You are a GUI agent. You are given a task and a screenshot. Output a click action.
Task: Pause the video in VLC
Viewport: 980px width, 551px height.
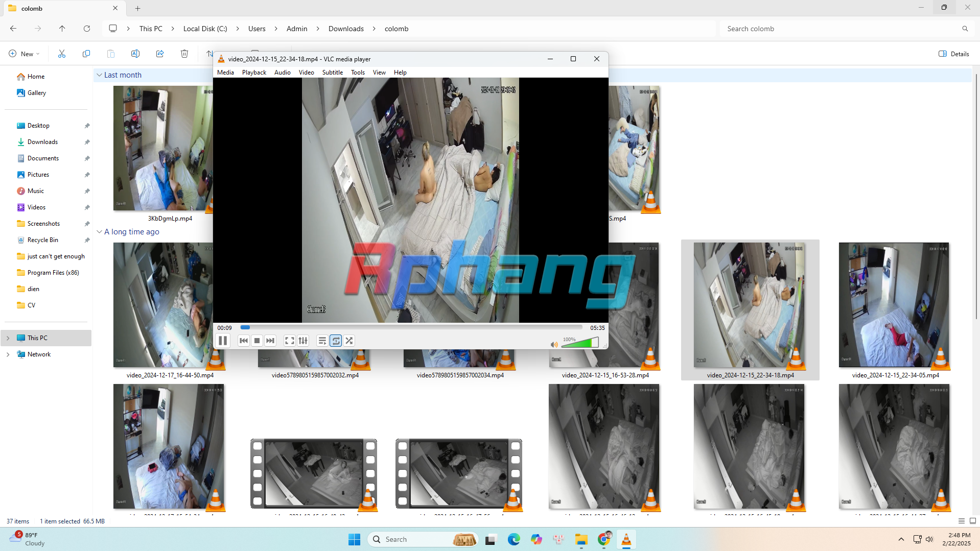click(223, 341)
